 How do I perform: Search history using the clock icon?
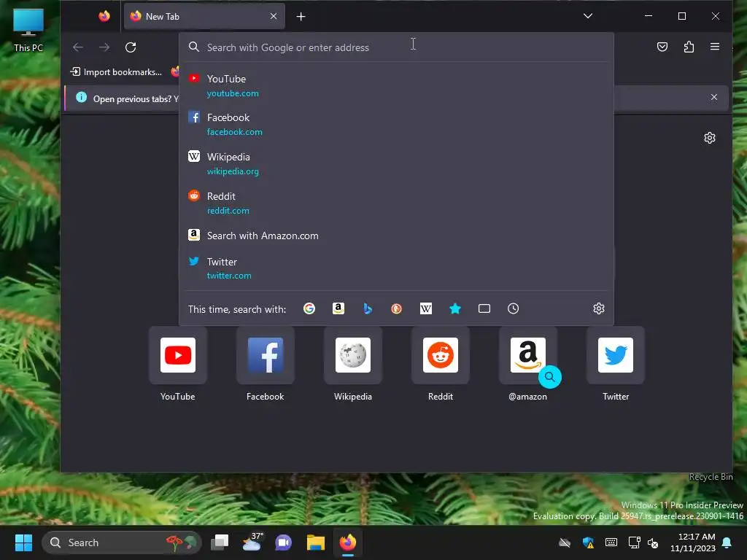point(513,308)
